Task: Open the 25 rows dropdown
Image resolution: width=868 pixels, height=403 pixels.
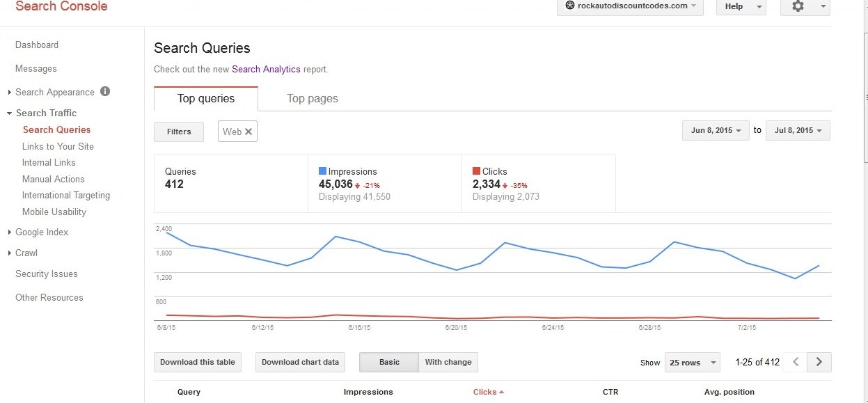Action: [x=692, y=363]
